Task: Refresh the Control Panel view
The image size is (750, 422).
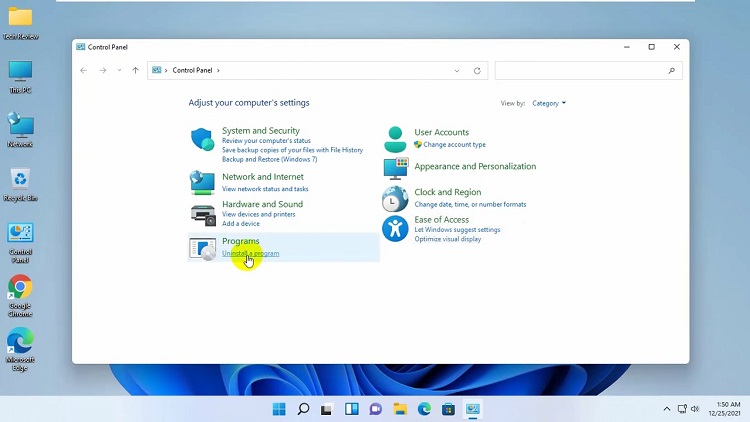Action: click(477, 71)
